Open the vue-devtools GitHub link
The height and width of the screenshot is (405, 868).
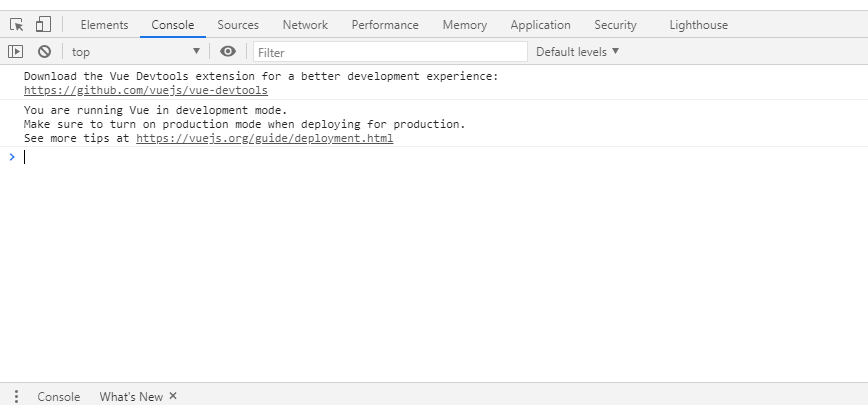[146, 90]
